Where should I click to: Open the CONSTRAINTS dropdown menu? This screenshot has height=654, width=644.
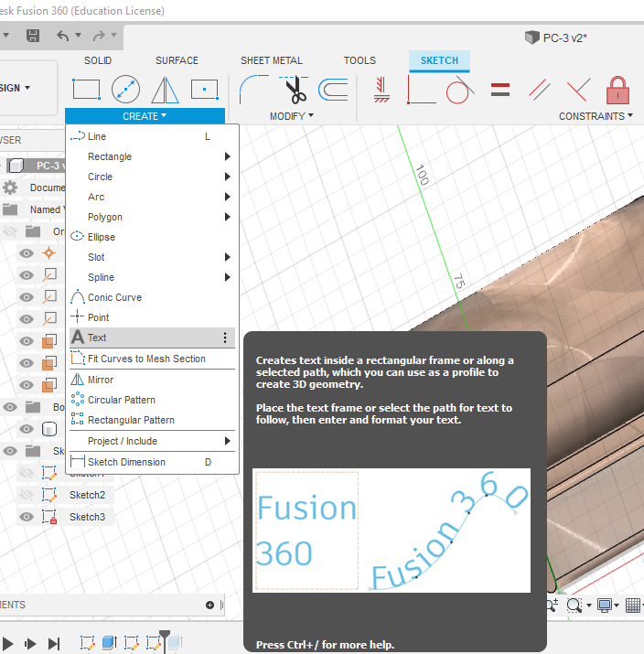pyautogui.click(x=596, y=116)
